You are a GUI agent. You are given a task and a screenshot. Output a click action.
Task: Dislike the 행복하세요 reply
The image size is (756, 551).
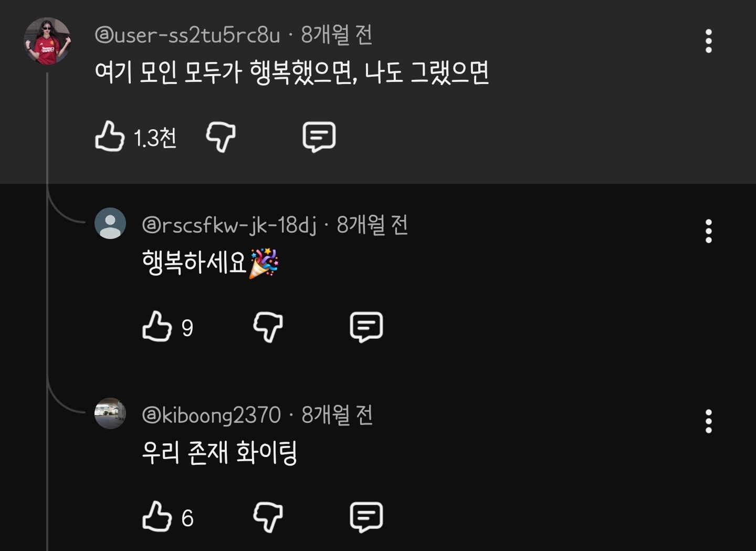tap(268, 327)
